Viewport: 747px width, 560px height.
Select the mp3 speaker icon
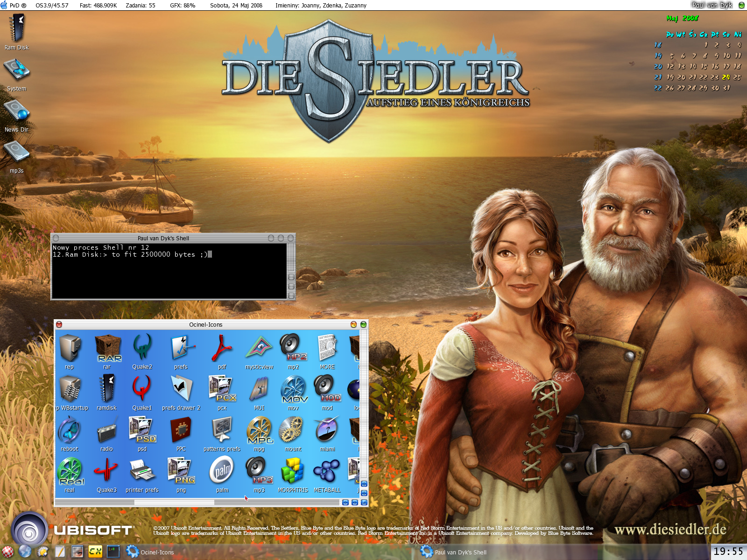(x=259, y=475)
